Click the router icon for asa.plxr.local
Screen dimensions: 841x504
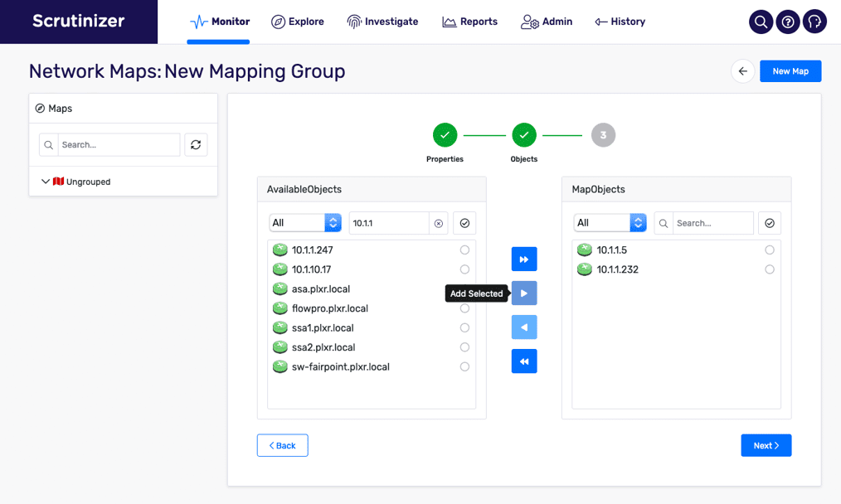(280, 289)
